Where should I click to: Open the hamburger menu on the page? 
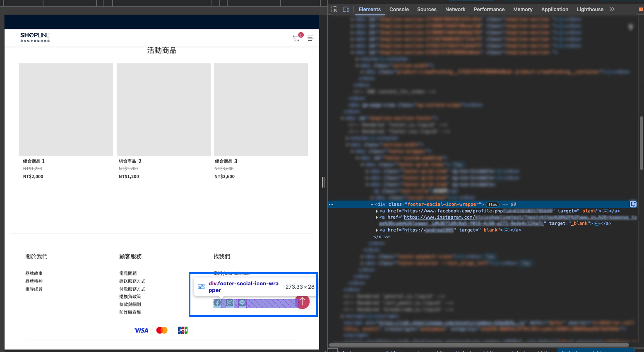310,38
